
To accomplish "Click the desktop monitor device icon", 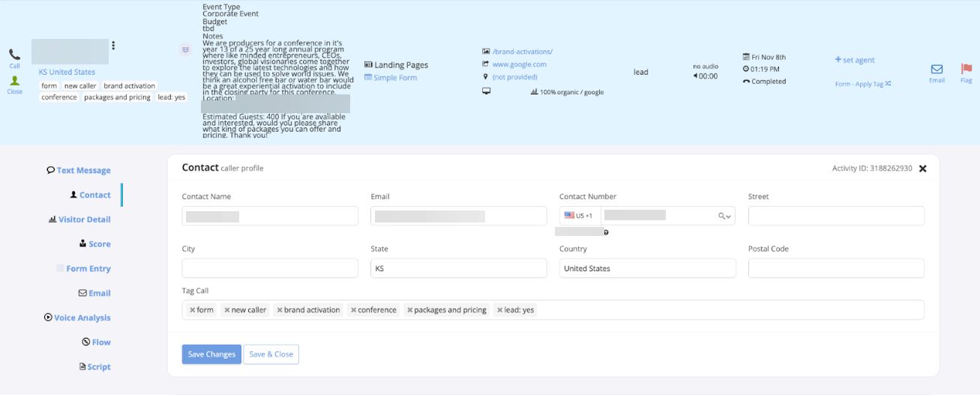I will point(486,91).
